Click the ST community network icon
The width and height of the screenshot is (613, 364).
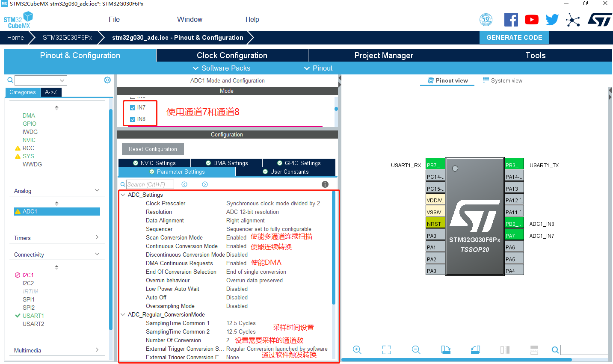(x=573, y=20)
